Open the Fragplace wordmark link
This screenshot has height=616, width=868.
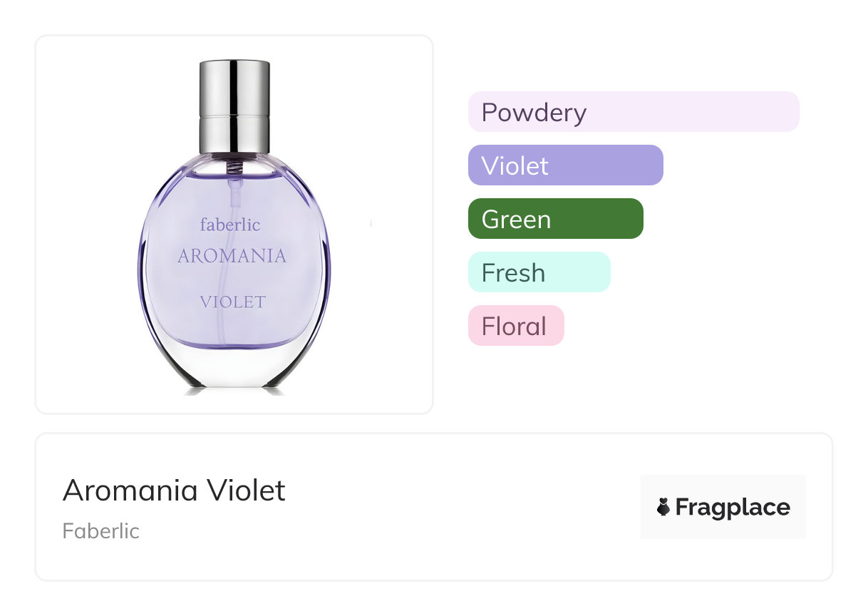click(x=733, y=508)
